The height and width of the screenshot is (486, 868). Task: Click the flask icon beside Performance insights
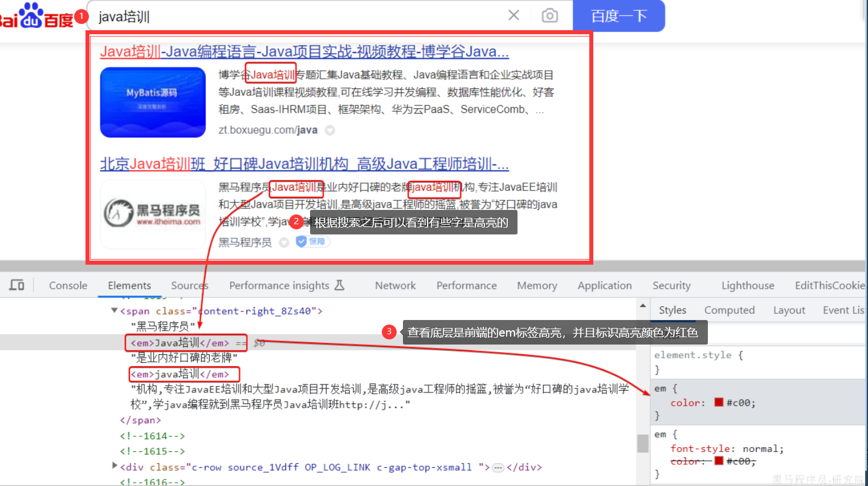(x=340, y=285)
